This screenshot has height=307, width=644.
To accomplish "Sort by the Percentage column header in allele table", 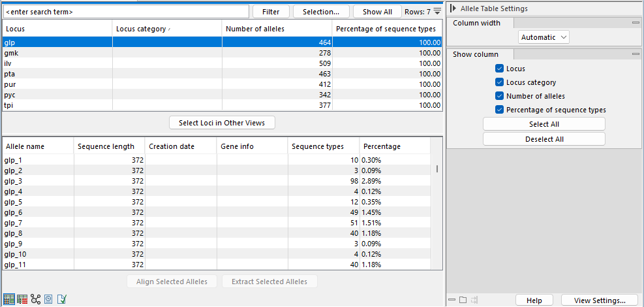I will (395, 147).
